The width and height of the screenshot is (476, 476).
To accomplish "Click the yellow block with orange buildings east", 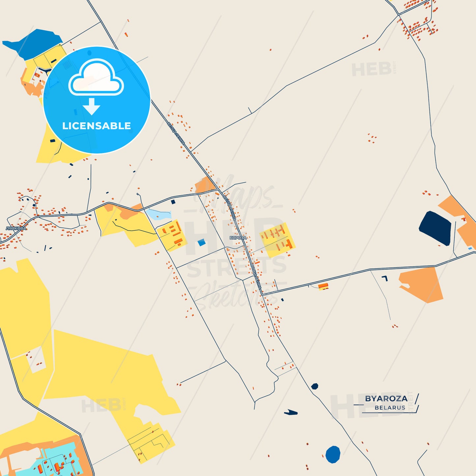I will coord(277,240).
